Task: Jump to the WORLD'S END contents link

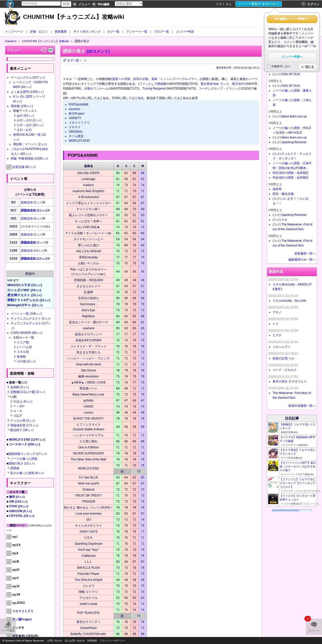Action: (x=79, y=141)
